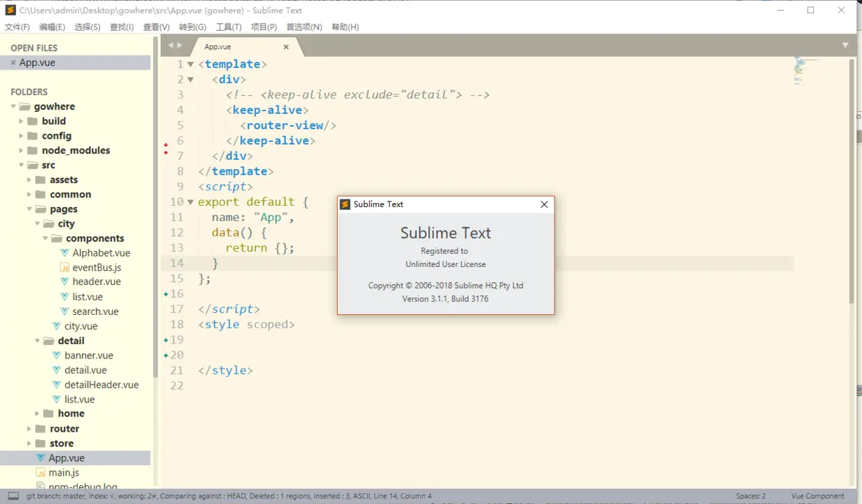The height and width of the screenshot is (504, 862).
Task: Open the 查找(I) menu
Action: click(x=122, y=27)
